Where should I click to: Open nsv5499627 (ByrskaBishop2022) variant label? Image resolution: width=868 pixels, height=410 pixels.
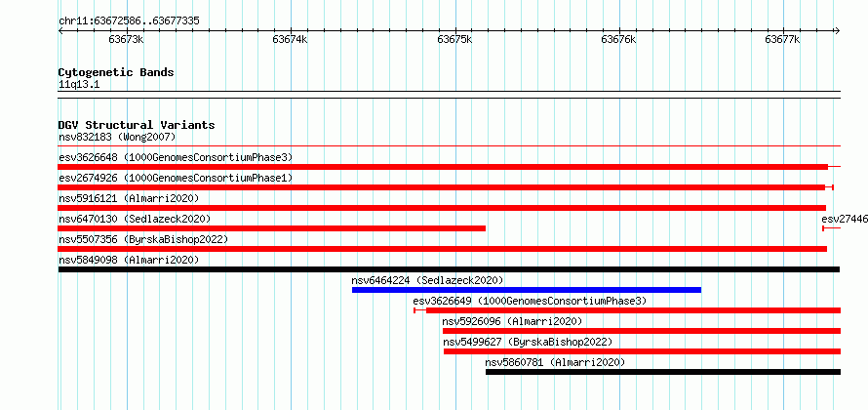(x=528, y=342)
